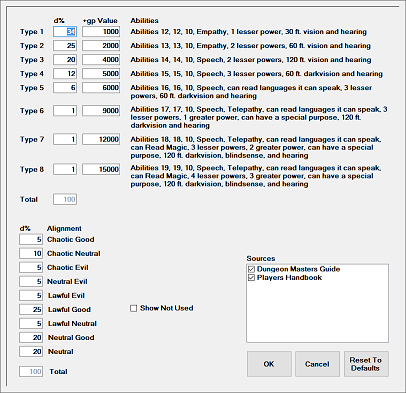The image size is (406, 393).
Task: Click the +gp Value column header
Action: point(100,21)
